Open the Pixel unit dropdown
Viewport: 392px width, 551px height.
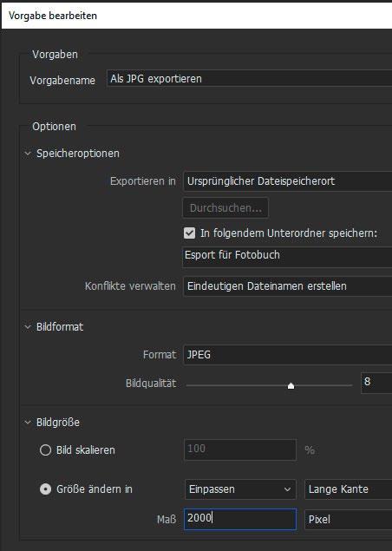point(348,520)
